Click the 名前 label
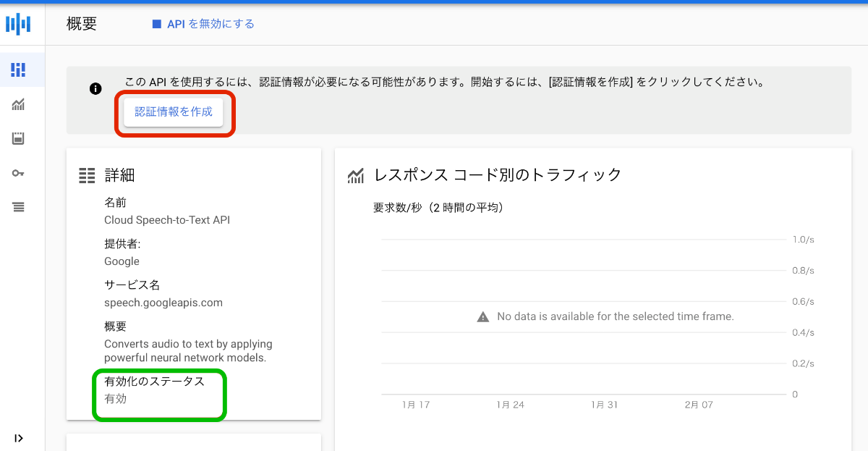Viewport: 868px width, 451px height. [x=116, y=203]
